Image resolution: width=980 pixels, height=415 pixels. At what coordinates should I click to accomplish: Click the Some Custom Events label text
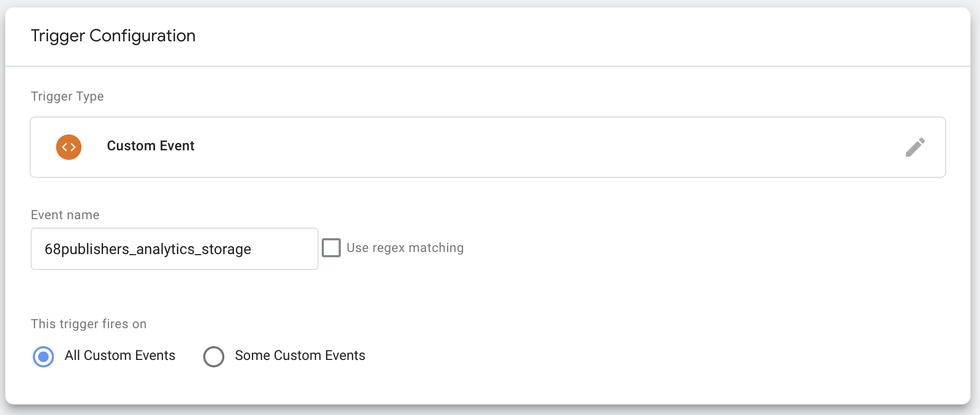tap(300, 356)
